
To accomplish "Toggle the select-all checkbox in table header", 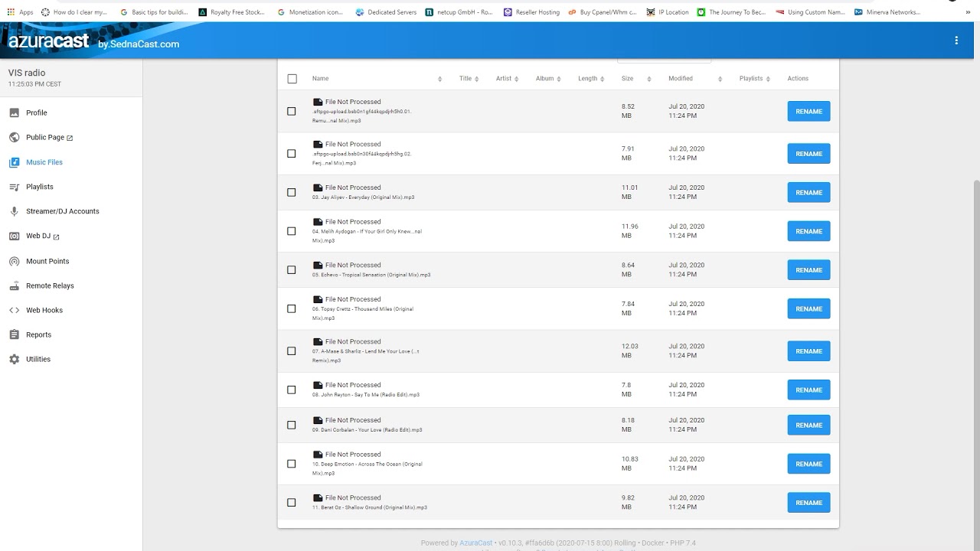I will point(292,78).
